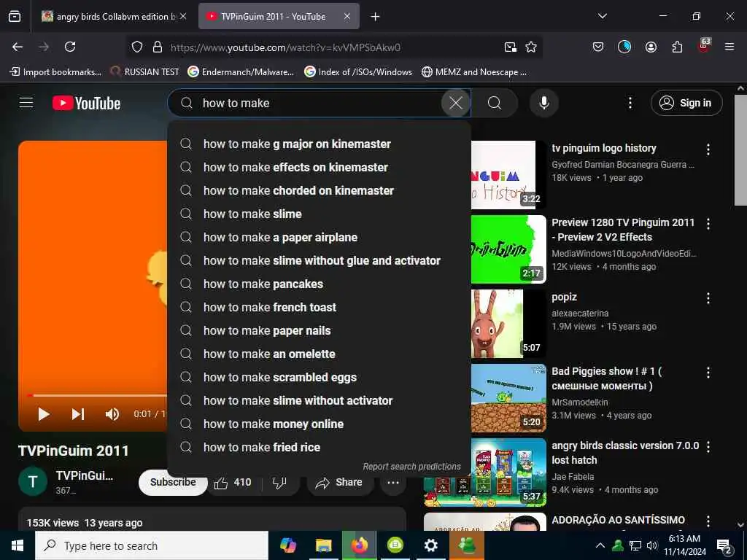Seek on the video progress bar
Image resolution: width=747 pixels, height=560 pixels.
(x=97, y=395)
